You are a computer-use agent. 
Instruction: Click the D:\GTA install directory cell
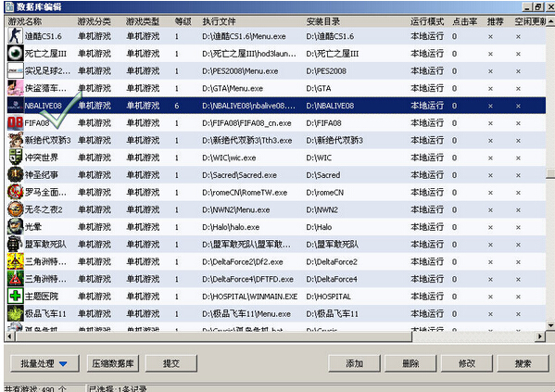tap(319, 89)
